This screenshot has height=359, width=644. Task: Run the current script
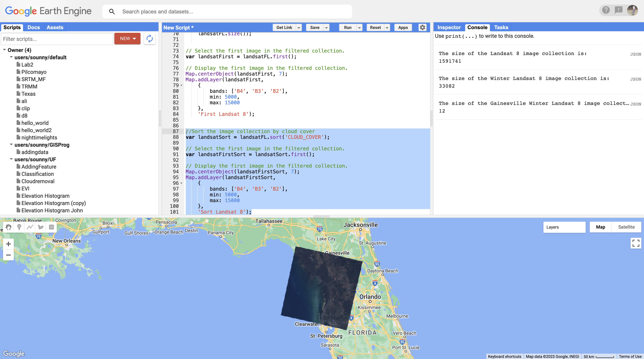pos(348,27)
